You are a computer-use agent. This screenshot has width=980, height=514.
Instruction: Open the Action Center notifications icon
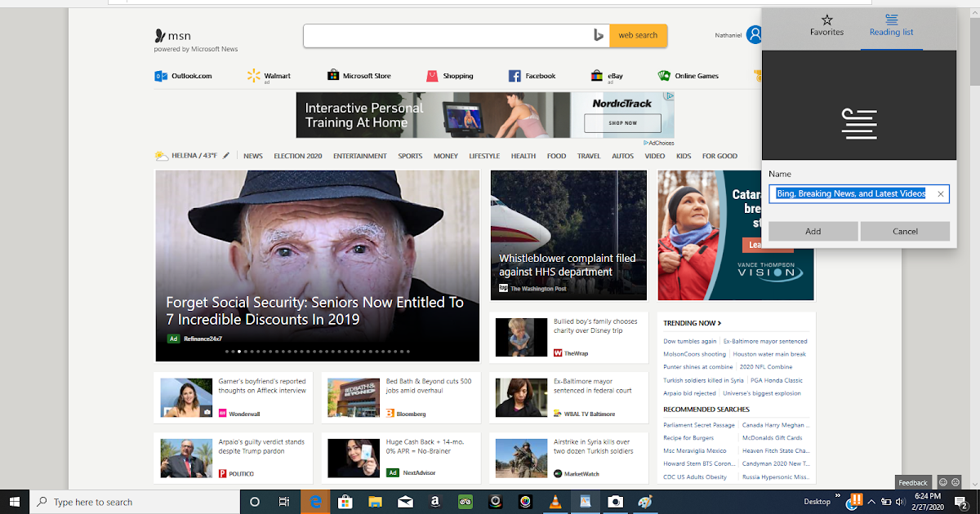point(960,502)
